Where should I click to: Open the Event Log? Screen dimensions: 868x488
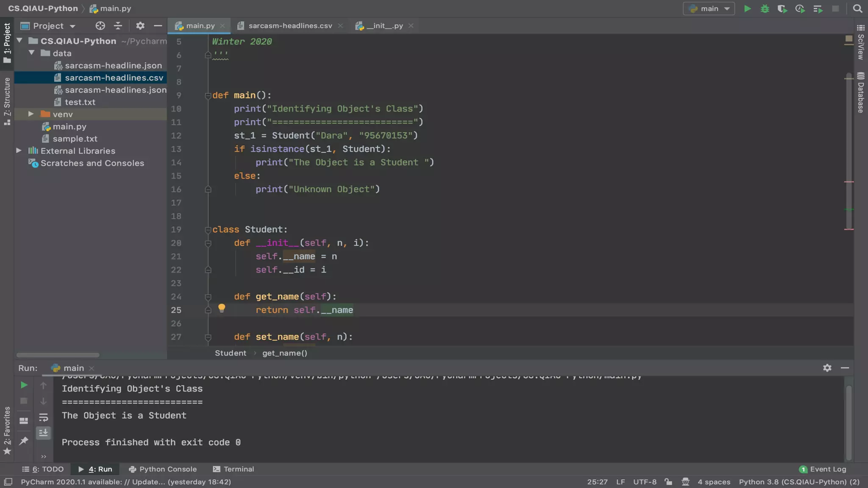coord(823,469)
